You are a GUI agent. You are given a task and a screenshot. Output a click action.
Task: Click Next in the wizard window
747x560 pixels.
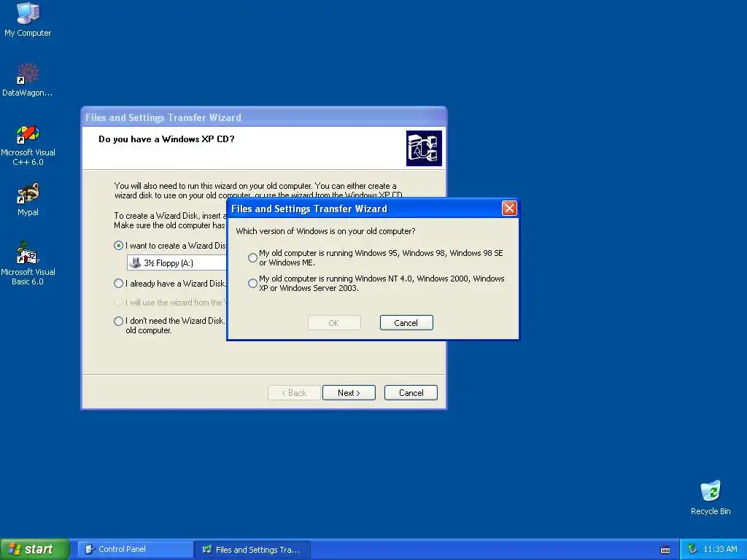coord(349,393)
